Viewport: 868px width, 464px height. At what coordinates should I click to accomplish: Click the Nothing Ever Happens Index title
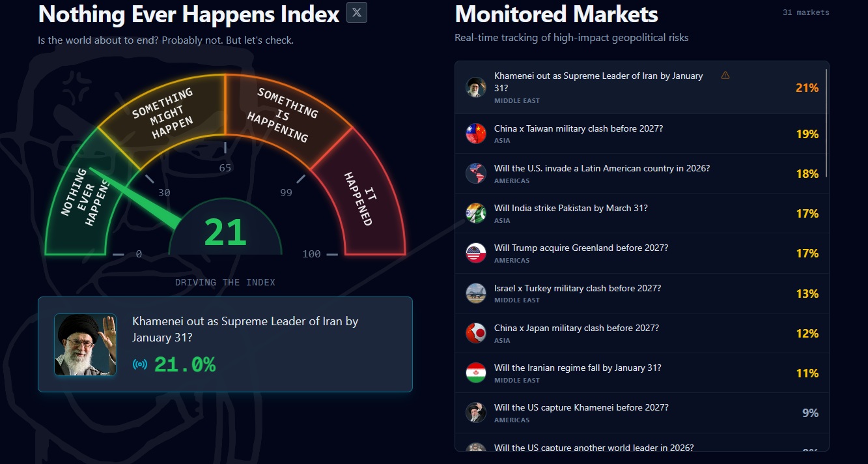[x=189, y=14]
